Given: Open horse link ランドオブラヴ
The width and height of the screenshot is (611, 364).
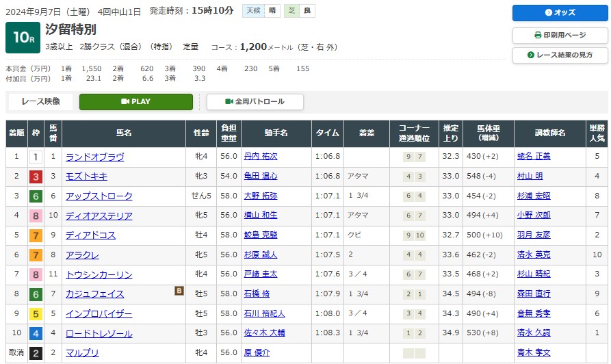Looking at the screenshot, I should pos(94,157).
